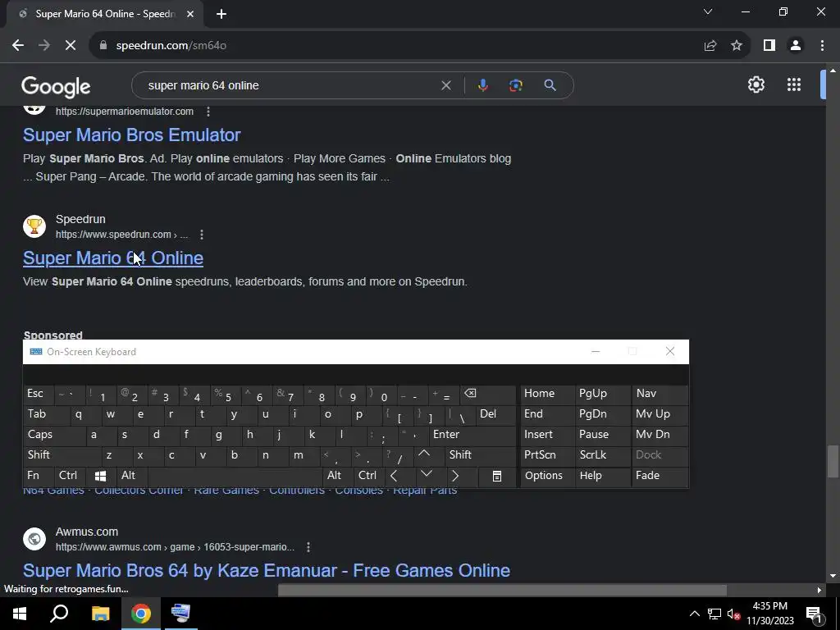Search by image with Google Lens

(516, 85)
